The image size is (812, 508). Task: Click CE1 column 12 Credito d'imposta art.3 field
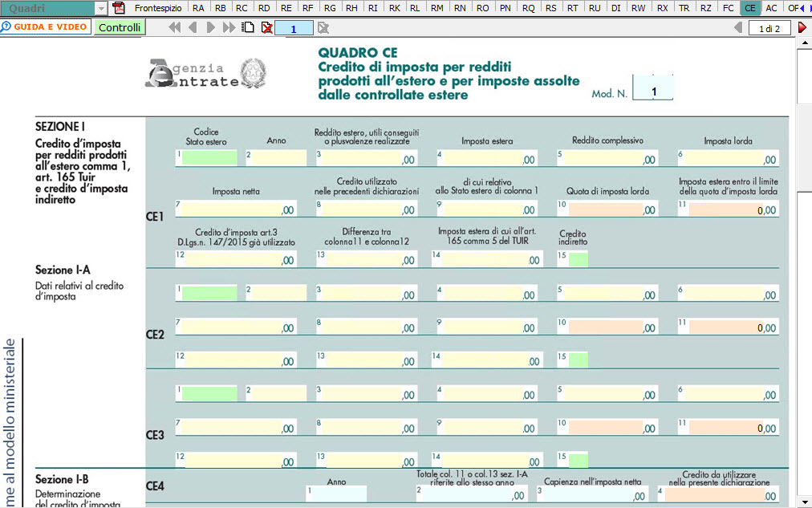pyautogui.click(x=236, y=258)
